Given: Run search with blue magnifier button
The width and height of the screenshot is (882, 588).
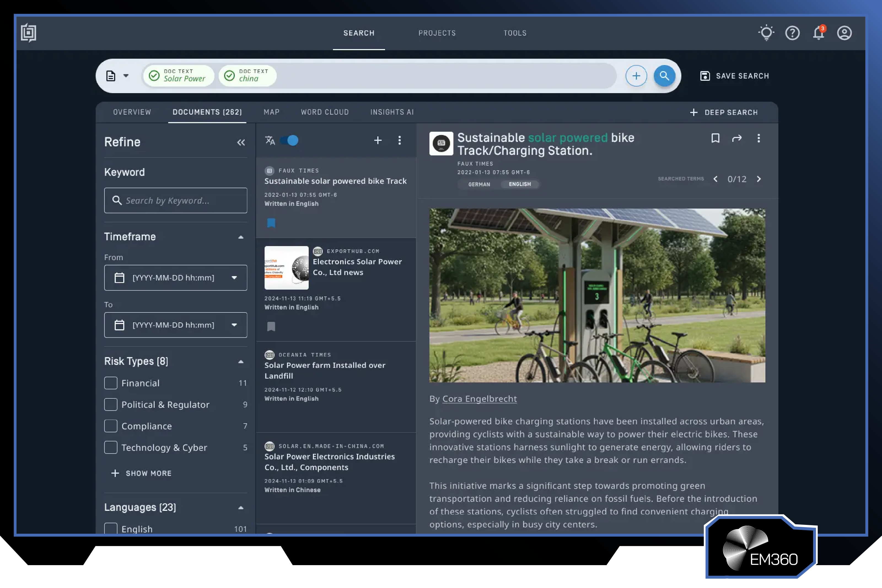Looking at the screenshot, I should [664, 76].
